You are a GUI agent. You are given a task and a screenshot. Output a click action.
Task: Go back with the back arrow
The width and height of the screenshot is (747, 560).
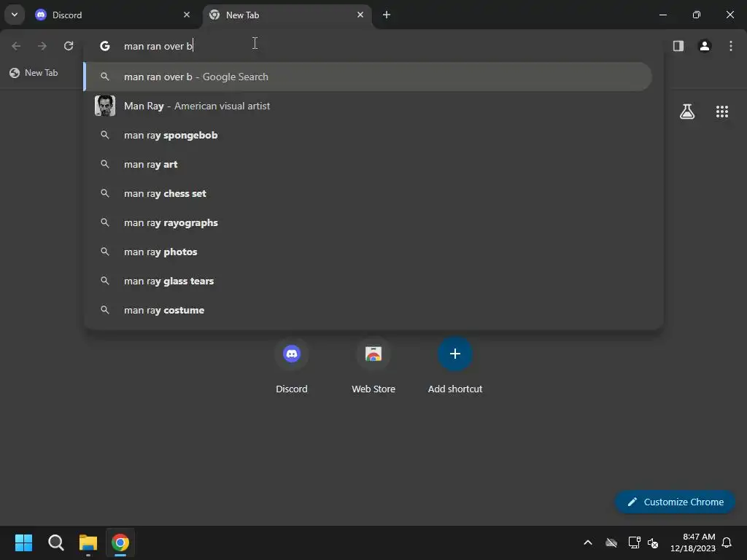pos(16,46)
